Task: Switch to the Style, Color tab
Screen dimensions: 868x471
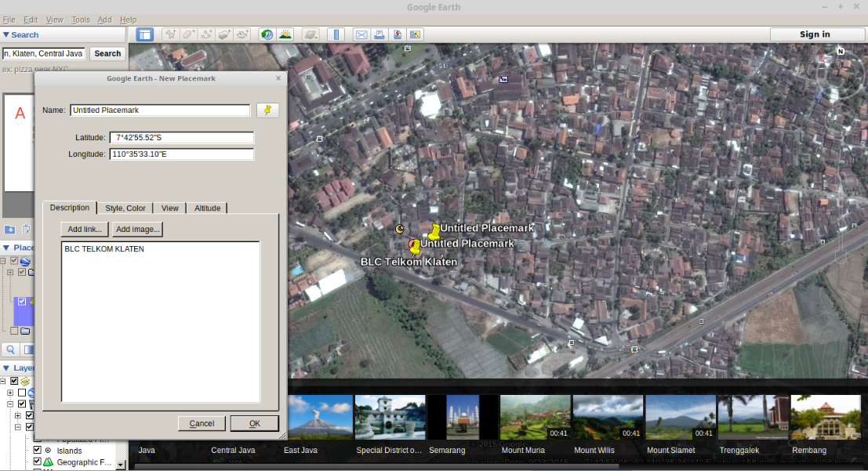Action: pyautogui.click(x=125, y=208)
